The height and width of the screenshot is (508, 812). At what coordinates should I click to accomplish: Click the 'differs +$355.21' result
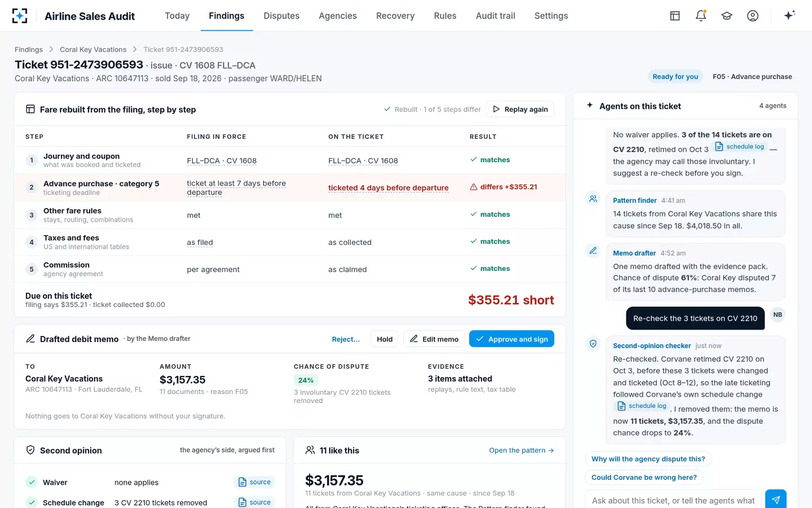click(504, 187)
